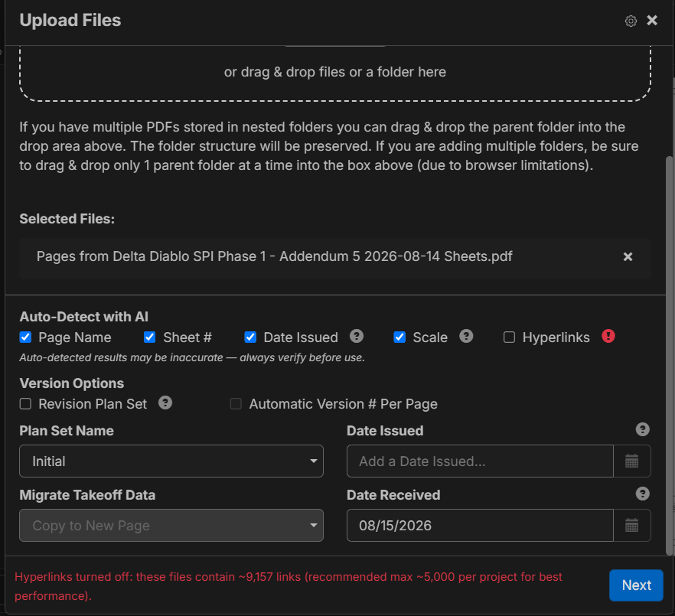Disable the Scale auto-detect checkbox
Viewport: 675px width, 616px height.
399,337
